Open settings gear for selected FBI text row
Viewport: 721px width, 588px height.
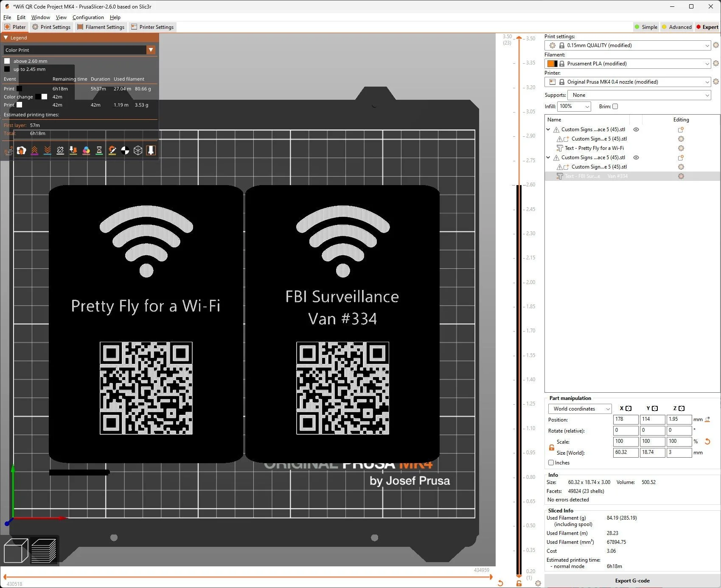click(681, 176)
